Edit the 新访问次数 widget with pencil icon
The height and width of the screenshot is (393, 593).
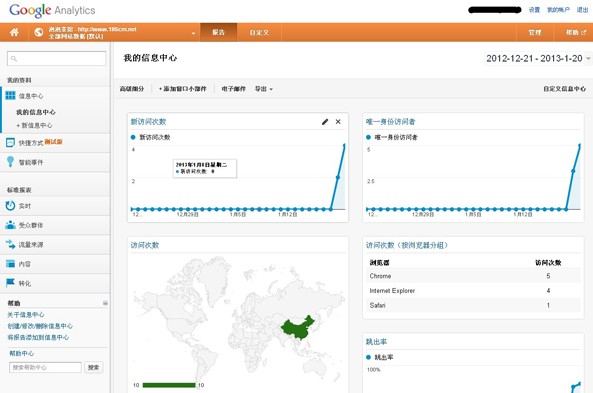(x=325, y=122)
